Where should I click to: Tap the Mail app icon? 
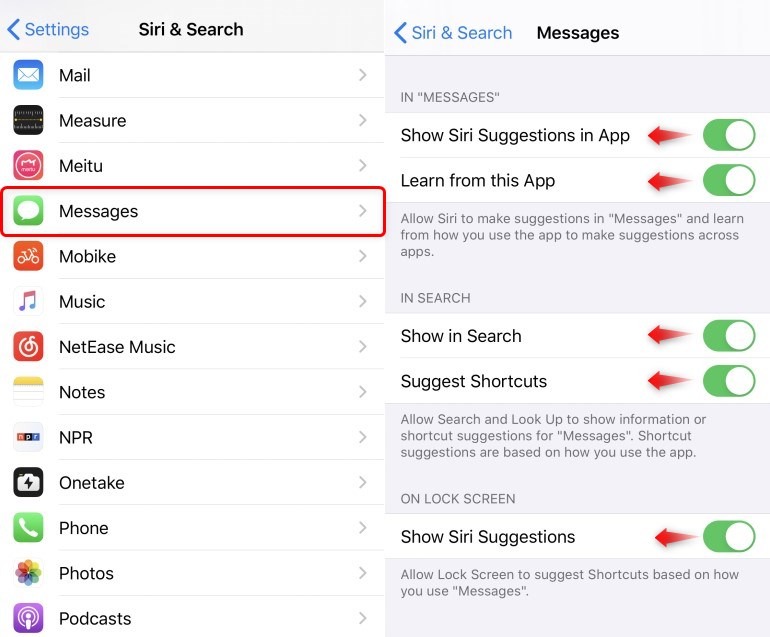point(28,75)
